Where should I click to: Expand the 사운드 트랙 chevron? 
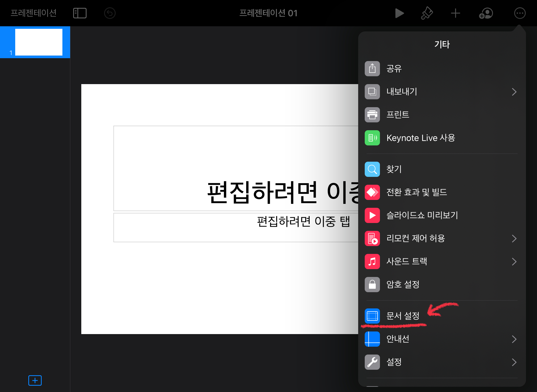click(514, 262)
